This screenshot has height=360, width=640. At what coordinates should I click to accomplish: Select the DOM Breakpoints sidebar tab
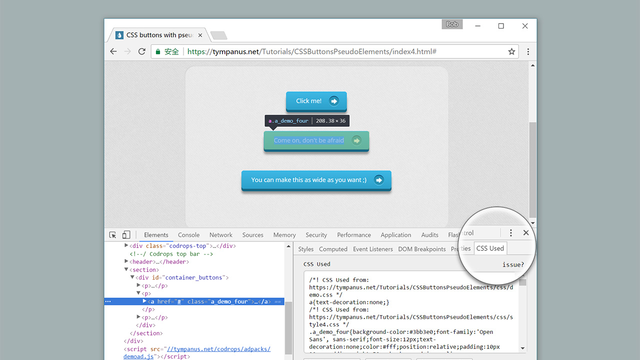422,249
